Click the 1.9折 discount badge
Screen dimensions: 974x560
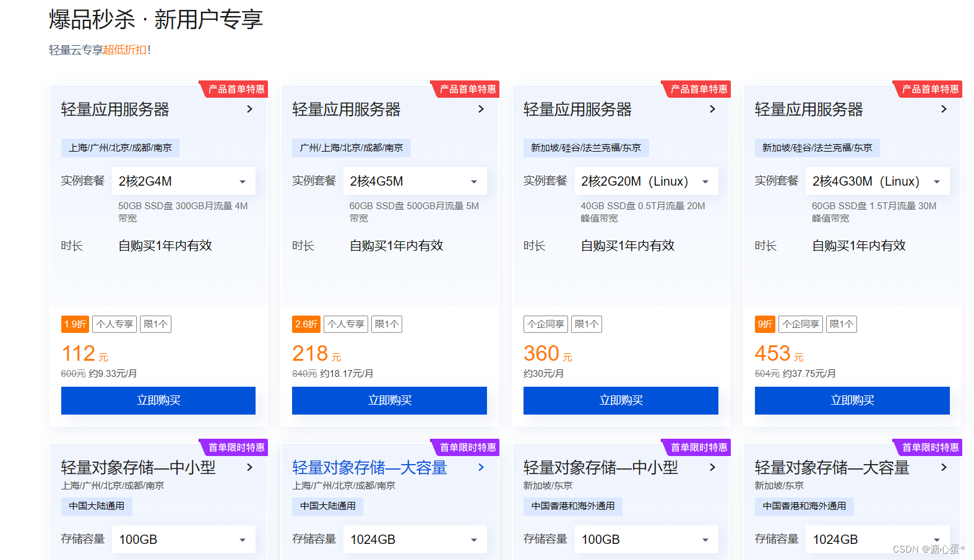point(75,324)
